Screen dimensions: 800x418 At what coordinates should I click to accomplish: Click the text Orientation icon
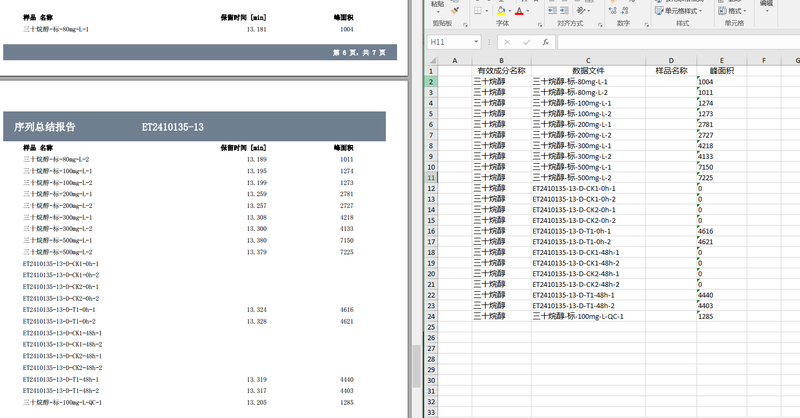[581, 11]
